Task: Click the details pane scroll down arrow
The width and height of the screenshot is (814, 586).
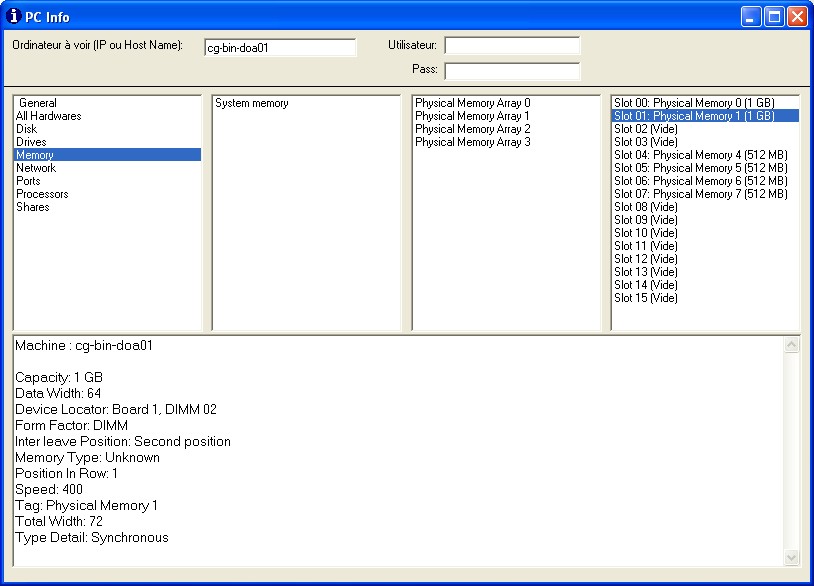Action: (793, 557)
